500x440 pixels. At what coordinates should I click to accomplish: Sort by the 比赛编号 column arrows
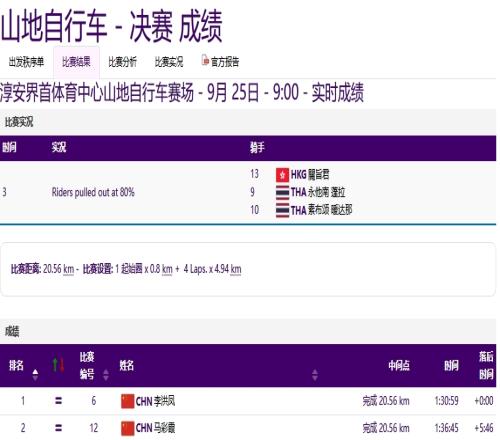coord(106,375)
